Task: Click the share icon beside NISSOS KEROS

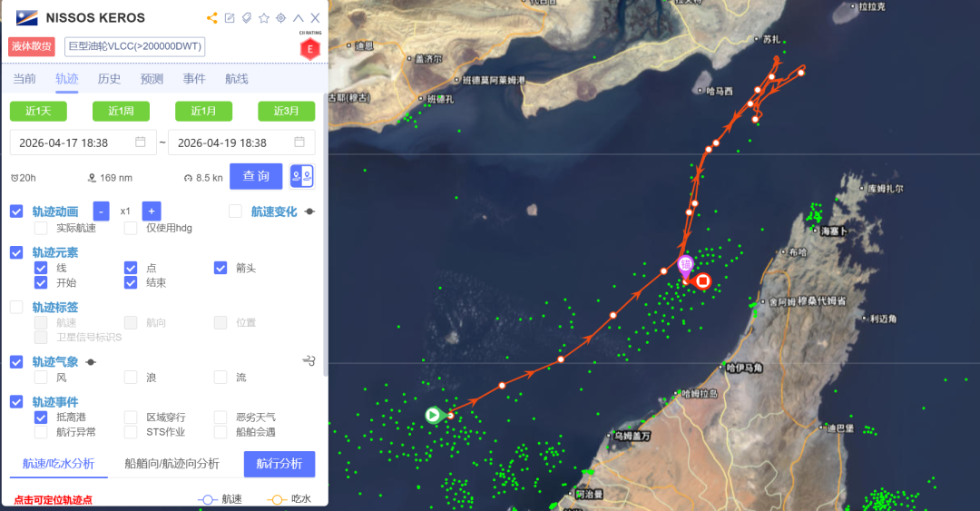Action: click(x=212, y=18)
